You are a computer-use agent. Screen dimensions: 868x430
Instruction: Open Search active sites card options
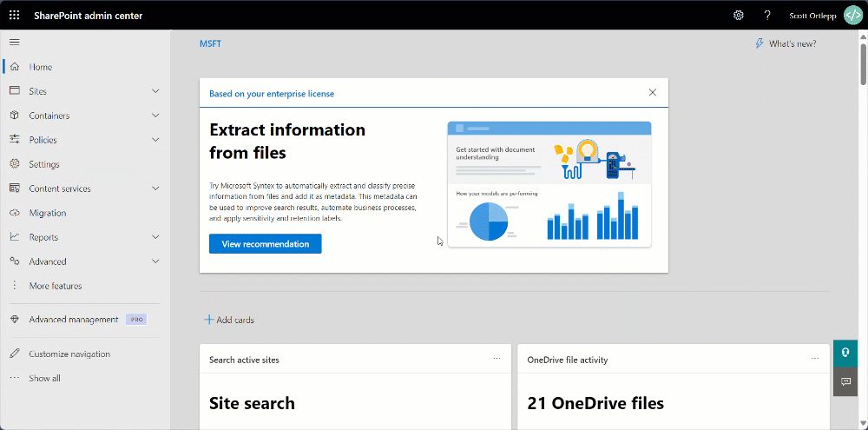pos(497,359)
